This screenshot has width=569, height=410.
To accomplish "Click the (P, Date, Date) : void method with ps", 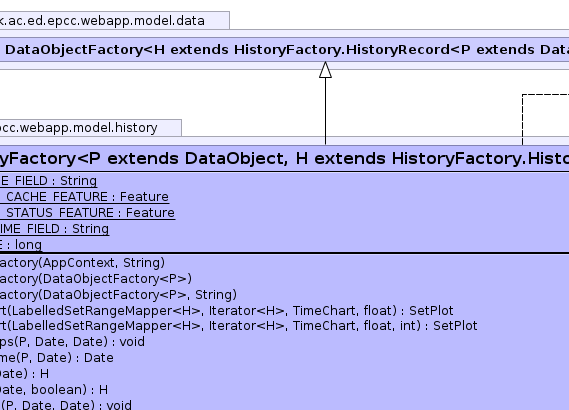I will pyautogui.click(x=73, y=342).
